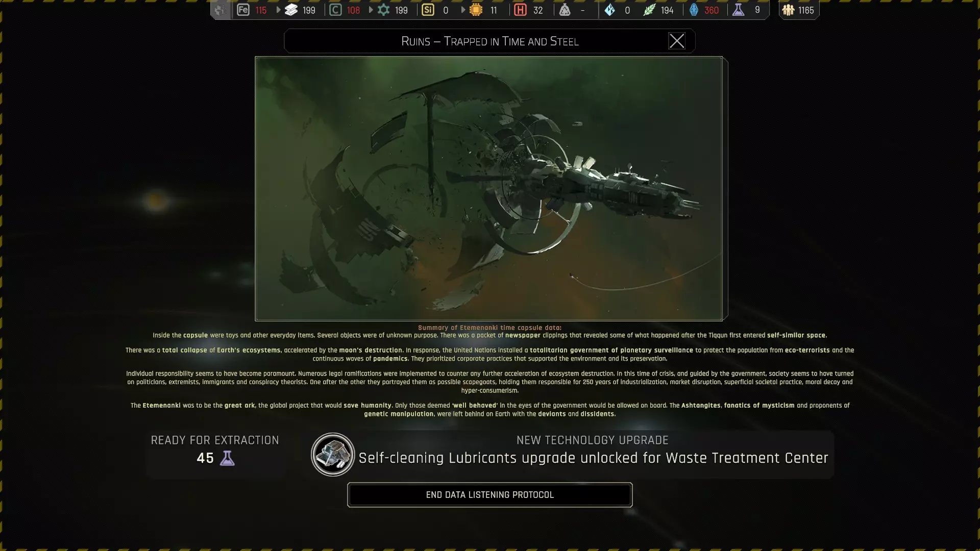
Task: Click the hydrogen H resource icon
Action: pyautogui.click(x=520, y=10)
